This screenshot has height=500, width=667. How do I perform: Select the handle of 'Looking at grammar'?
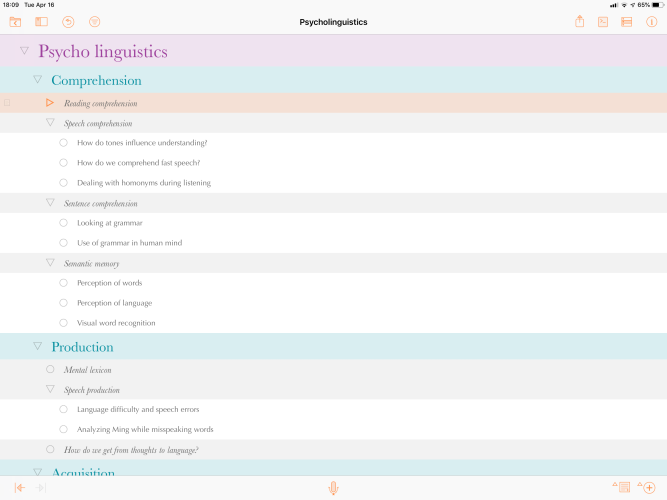63,223
